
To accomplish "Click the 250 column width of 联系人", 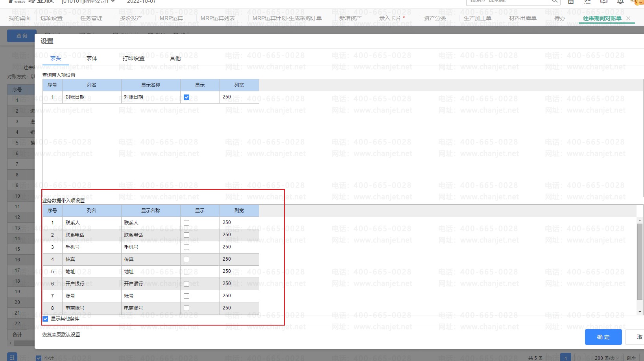I will pyautogui.click(x=239, y=223).
